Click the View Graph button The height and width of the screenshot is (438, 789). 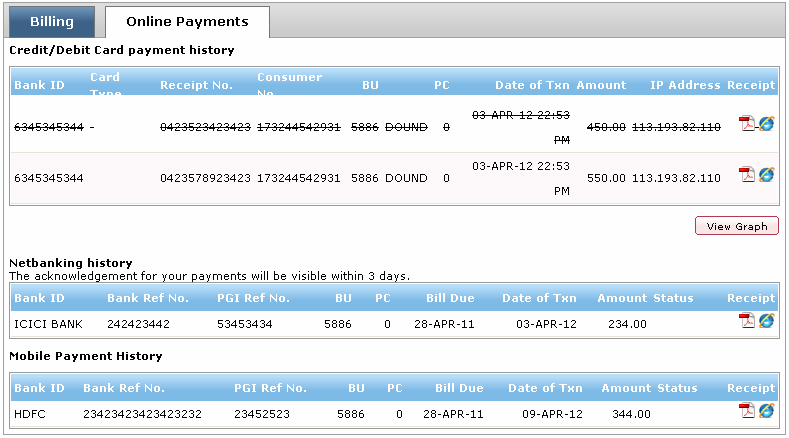coord(736,226)
